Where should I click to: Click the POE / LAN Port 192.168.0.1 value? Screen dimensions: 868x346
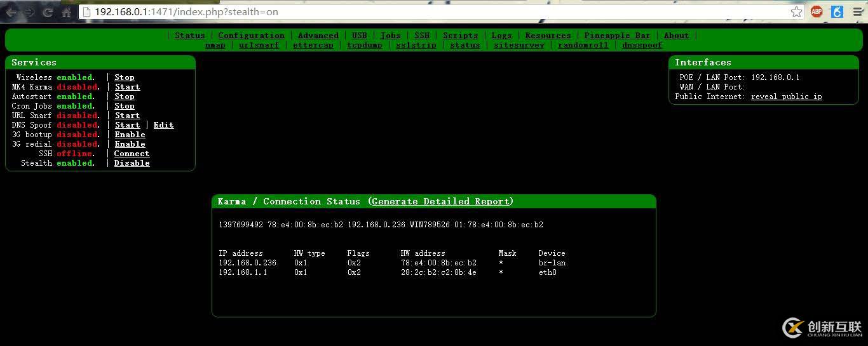775,77
